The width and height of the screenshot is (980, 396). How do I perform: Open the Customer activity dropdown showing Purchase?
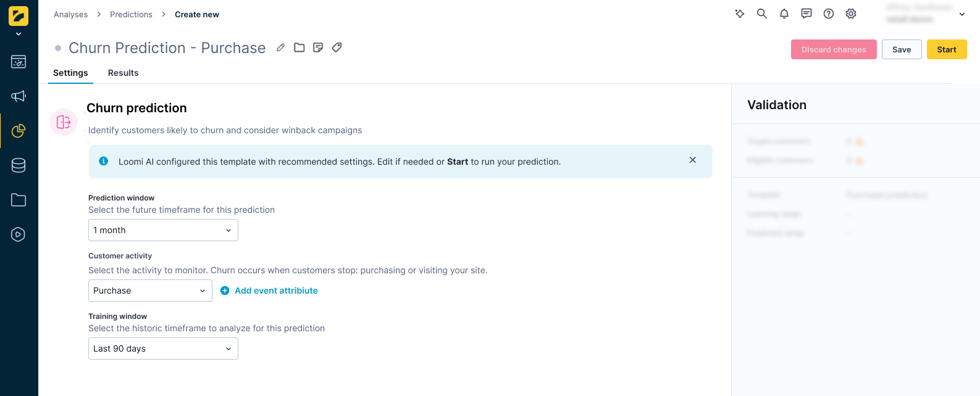[x=149, y=291]
